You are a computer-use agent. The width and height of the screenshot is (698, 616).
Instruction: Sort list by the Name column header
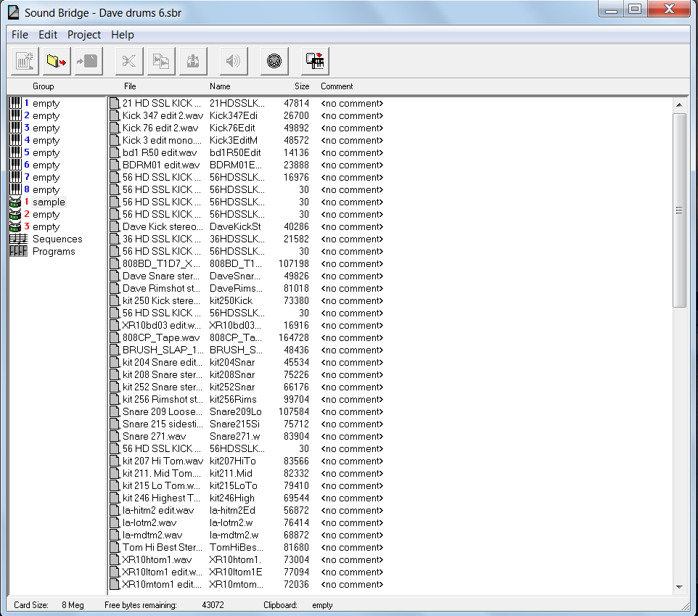220,86
